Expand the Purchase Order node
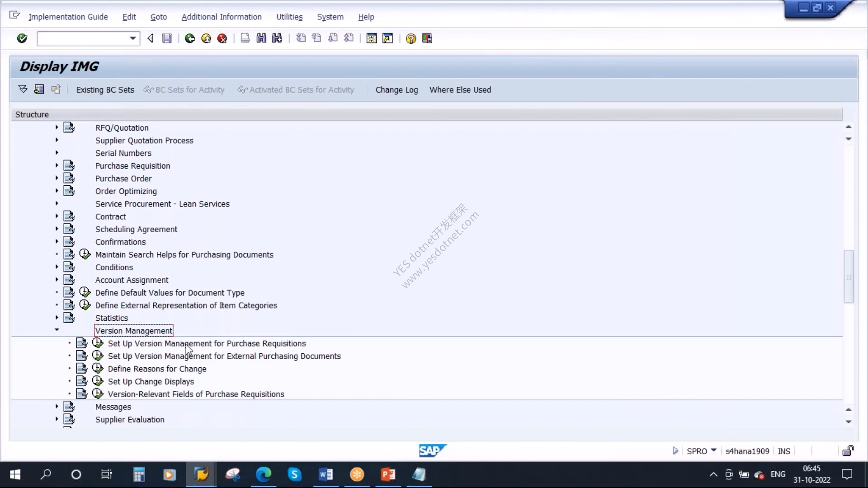 (x=57, y=178)
